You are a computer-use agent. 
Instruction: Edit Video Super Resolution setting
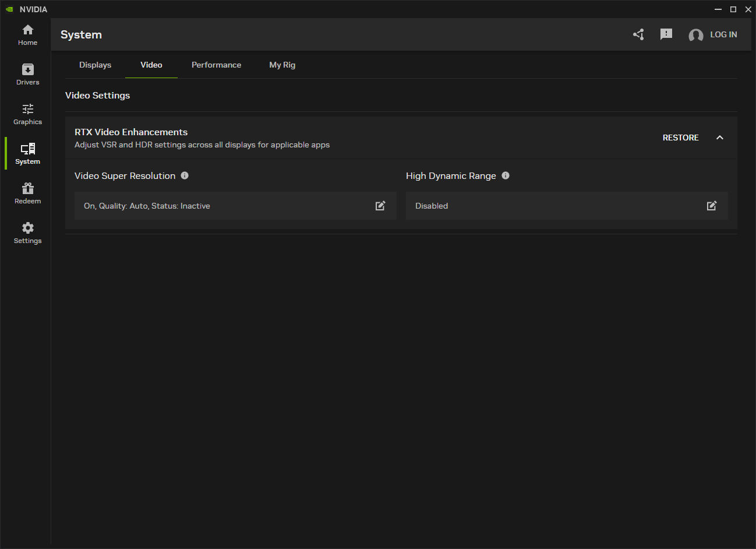[x=380, y=206]
